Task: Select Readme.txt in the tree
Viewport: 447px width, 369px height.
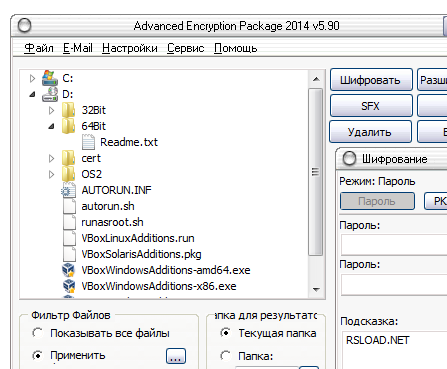Action: [129, 142]
